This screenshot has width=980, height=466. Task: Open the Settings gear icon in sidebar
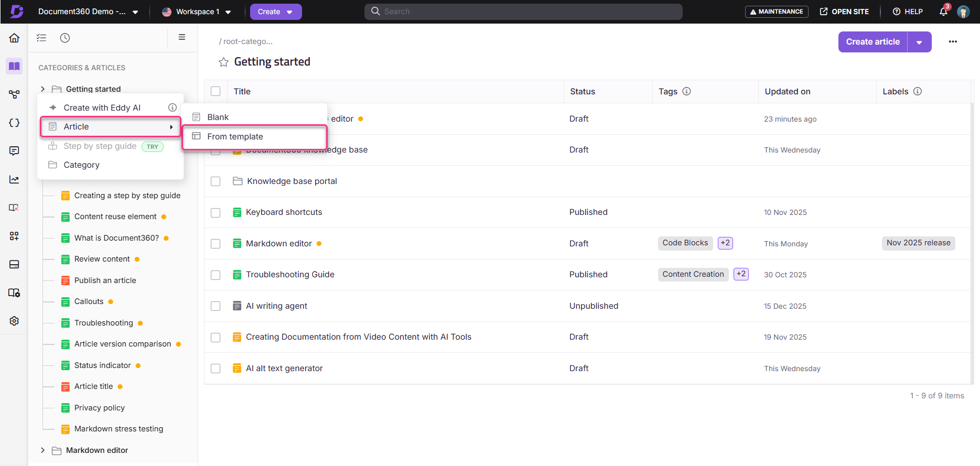[14, 321]
